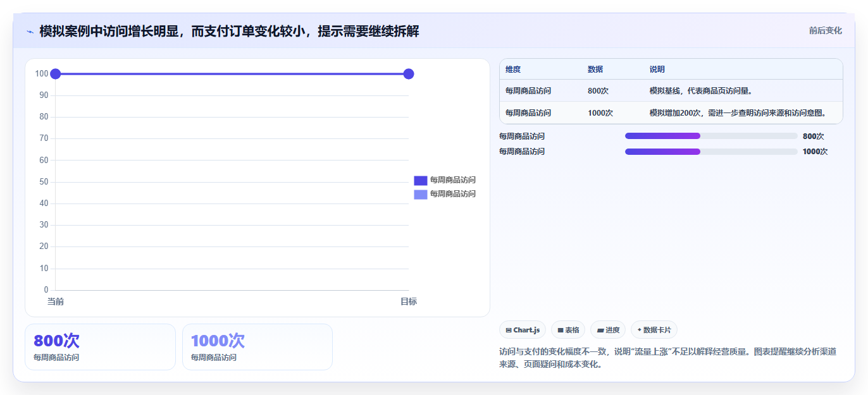Viewport: 868px width, 395px height.
Task: Click the 维度 table column header
Action: [x=513, y=70]
